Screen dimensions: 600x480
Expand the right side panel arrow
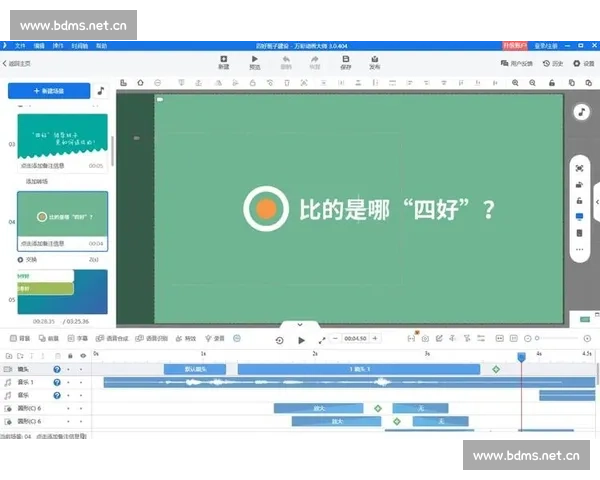(597, 202)
